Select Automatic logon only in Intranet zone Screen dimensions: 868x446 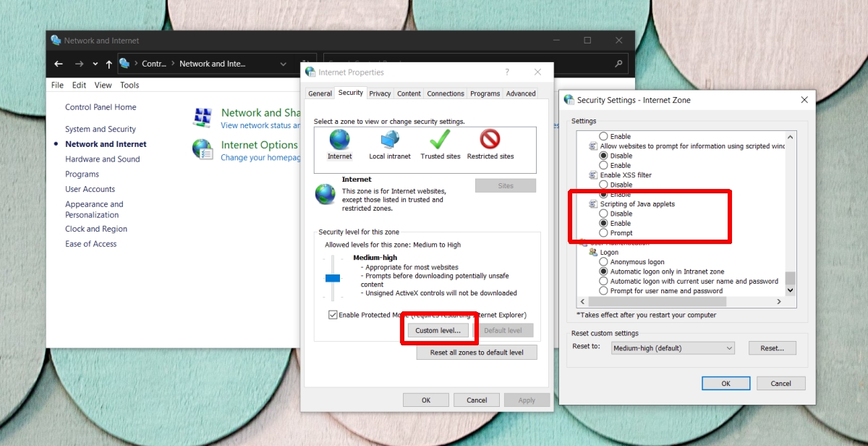tap(603, 272)
